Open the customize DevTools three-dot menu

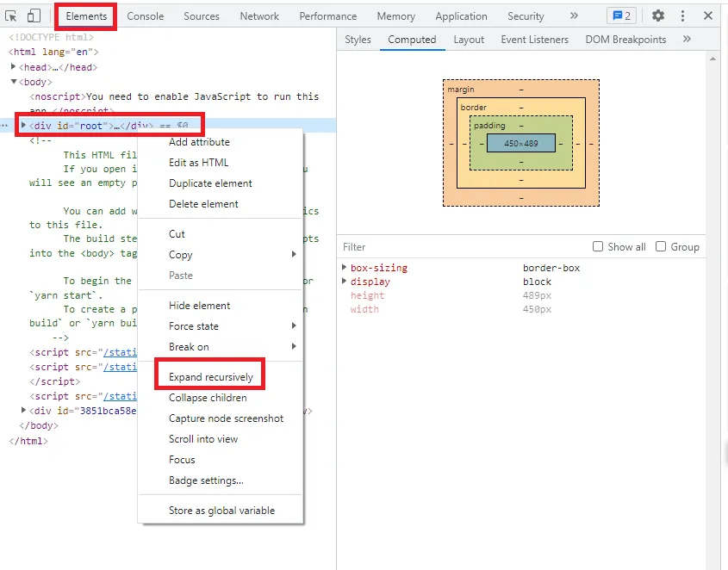pyautogui.click(x=682, y=15)
